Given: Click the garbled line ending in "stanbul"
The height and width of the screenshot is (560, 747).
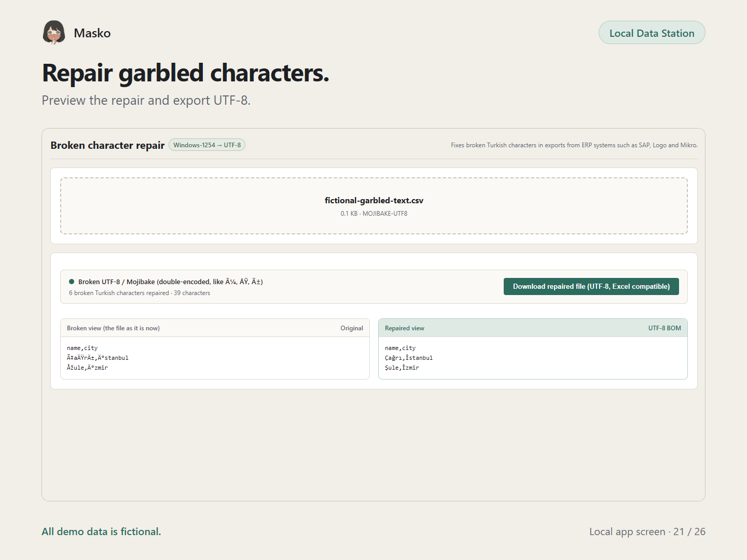Looking at the screenshot, I should coord(98,358).
